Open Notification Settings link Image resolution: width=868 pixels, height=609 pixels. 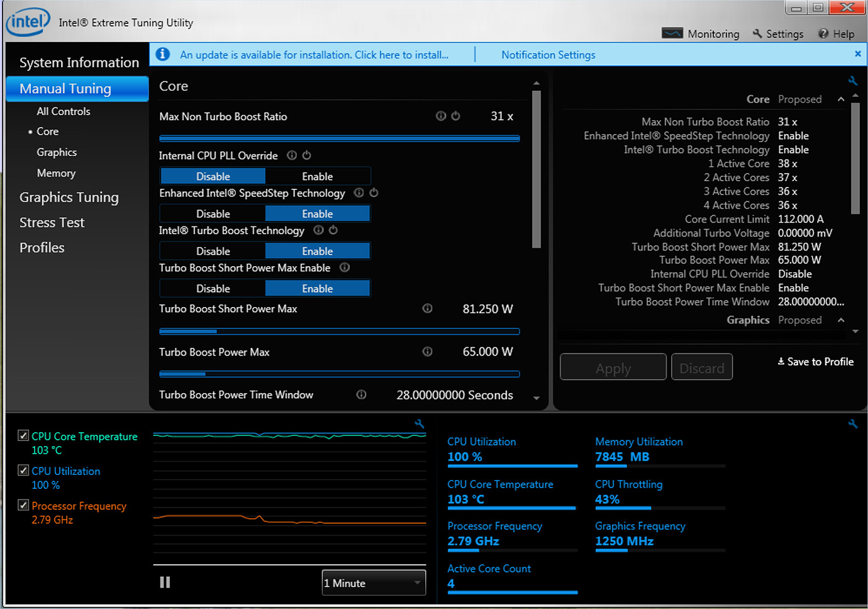pos(548,55)
